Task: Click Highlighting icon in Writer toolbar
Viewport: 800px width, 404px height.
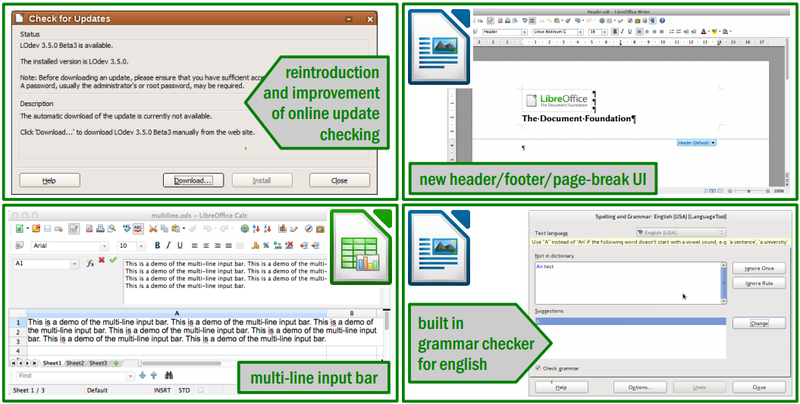Action: 714,32
